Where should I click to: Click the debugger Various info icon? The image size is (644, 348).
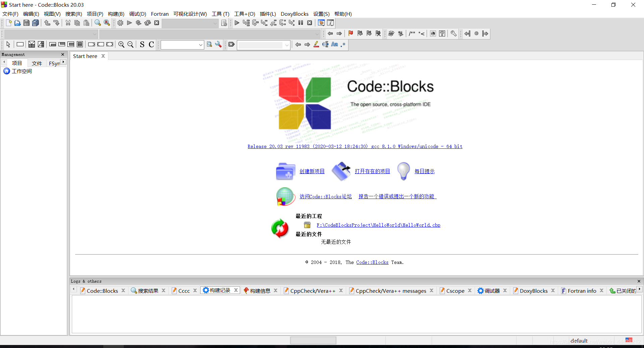[330, 23]
